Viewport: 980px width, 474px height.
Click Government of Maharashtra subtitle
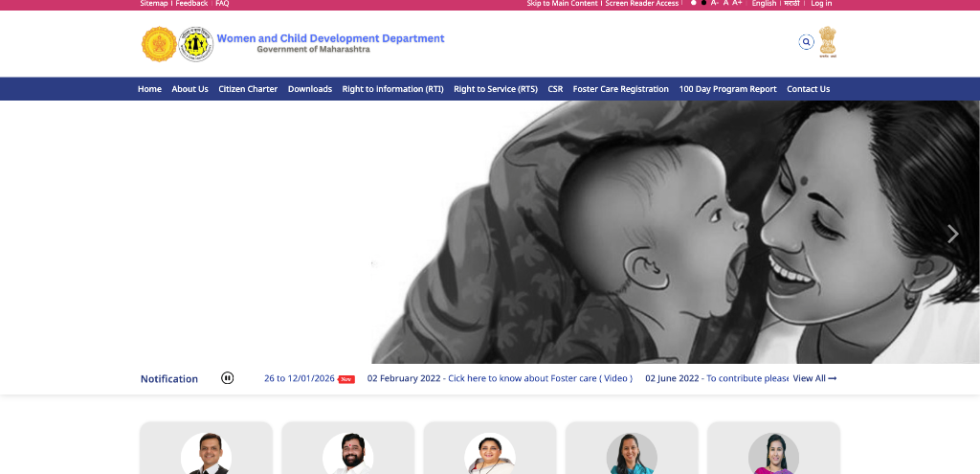[313, 50]
